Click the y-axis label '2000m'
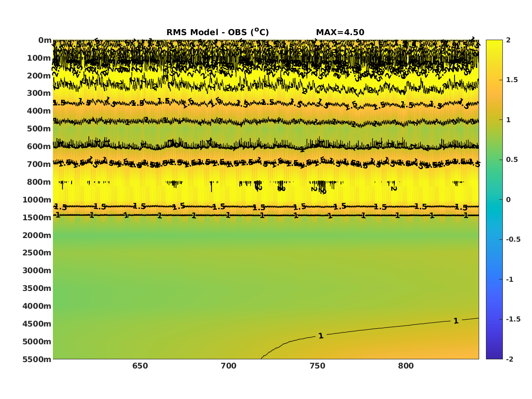Image resolution: width=532 pixels, height=399 pixels. coord(37,235)
